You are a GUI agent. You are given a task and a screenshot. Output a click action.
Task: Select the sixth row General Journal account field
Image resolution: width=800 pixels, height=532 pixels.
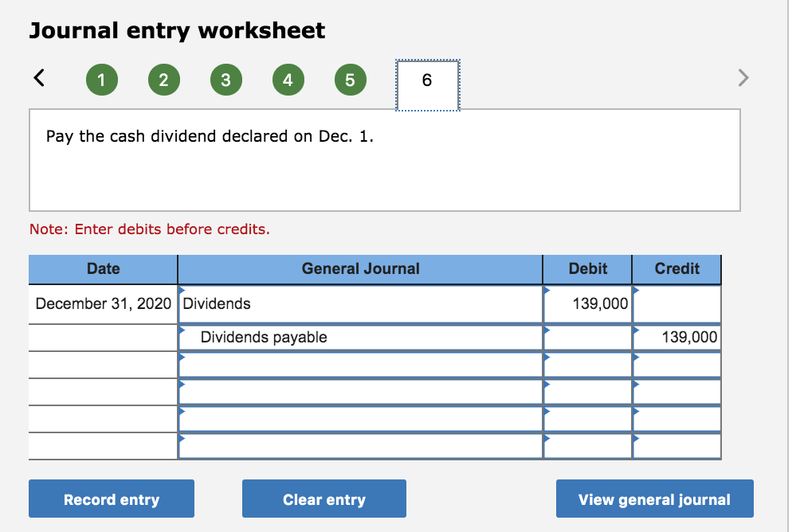click(x=360, y=446)
